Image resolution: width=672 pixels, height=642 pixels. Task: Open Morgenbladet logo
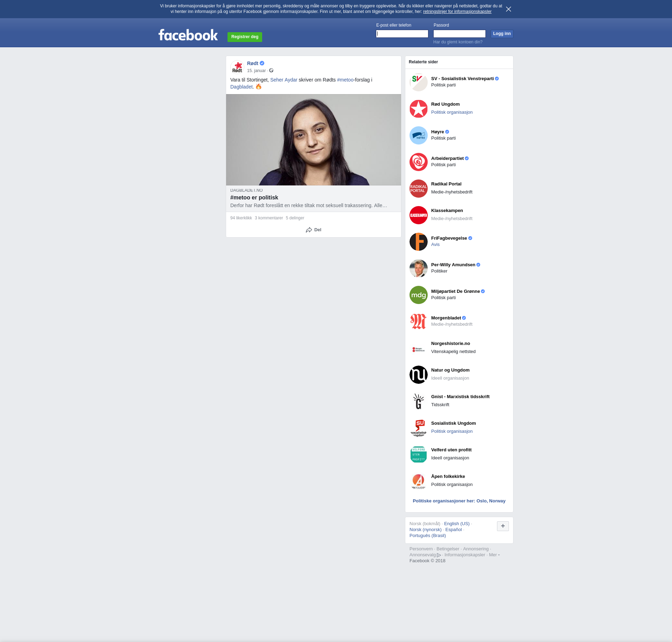(419, 322)
